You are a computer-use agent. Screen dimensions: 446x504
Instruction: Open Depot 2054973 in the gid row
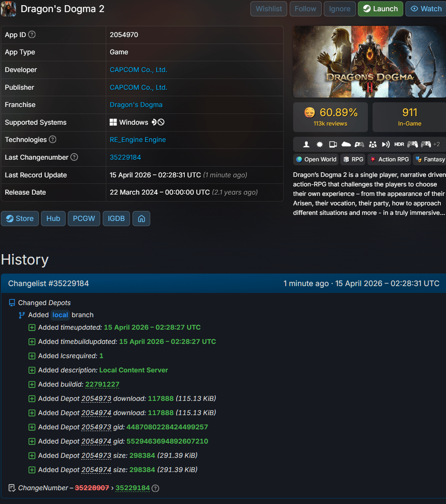[x=96, y=427]
